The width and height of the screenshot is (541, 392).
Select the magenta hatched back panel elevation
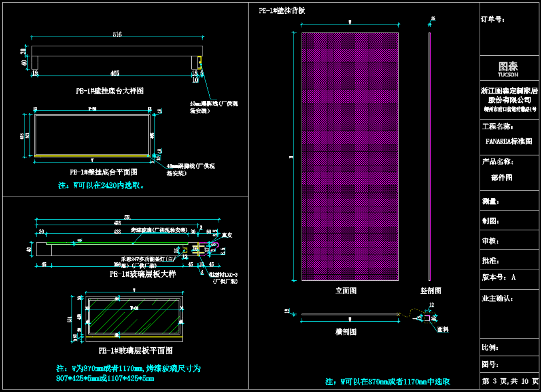click(350, 157)
